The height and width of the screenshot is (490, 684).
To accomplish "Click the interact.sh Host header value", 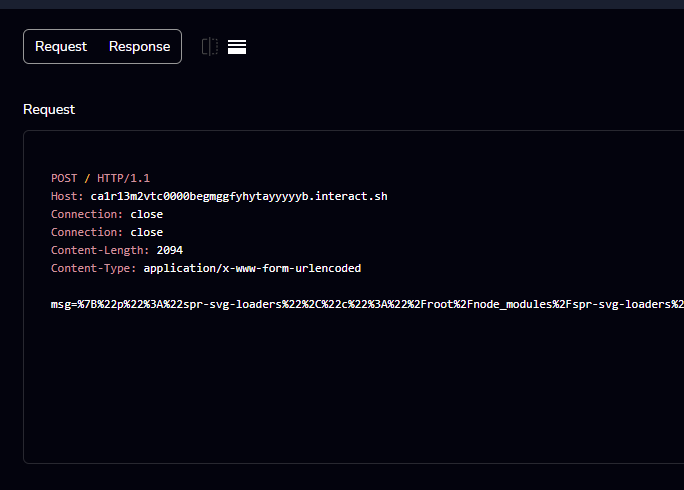I will coord(239,196).
